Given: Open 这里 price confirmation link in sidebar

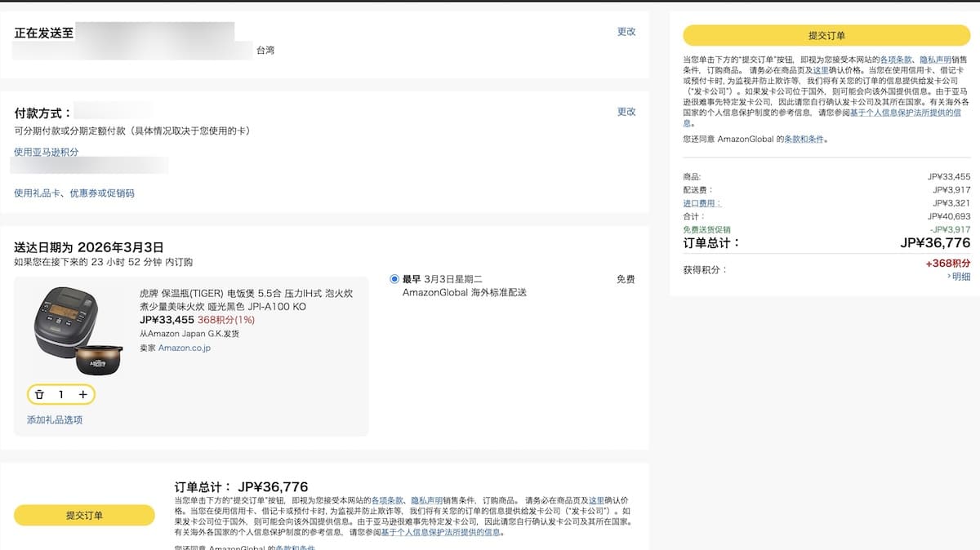Looking at the screenshot, I should (x=820, y=71).
